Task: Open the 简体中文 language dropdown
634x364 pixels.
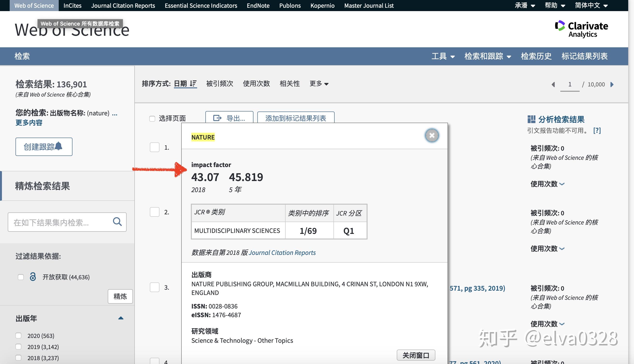Action: click(x=591, y=6)
